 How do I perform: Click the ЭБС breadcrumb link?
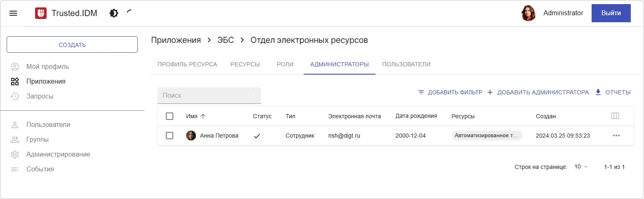pos(226,40)
